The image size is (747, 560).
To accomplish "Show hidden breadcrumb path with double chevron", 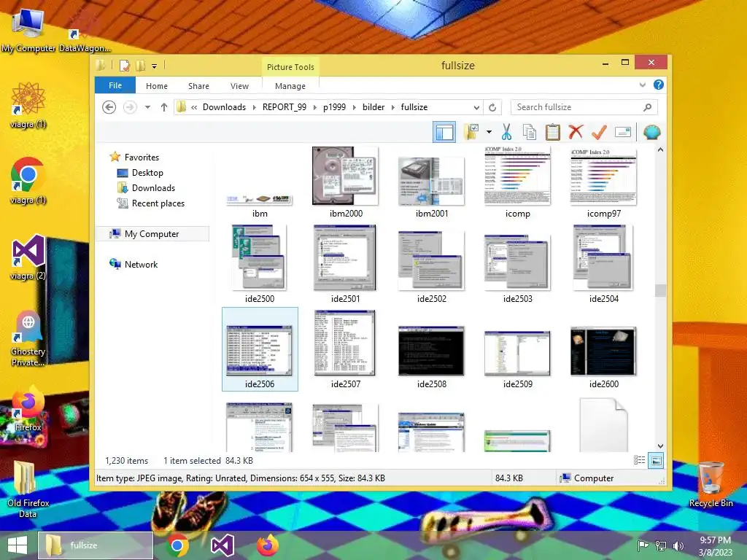I will [x=194, y=108].
